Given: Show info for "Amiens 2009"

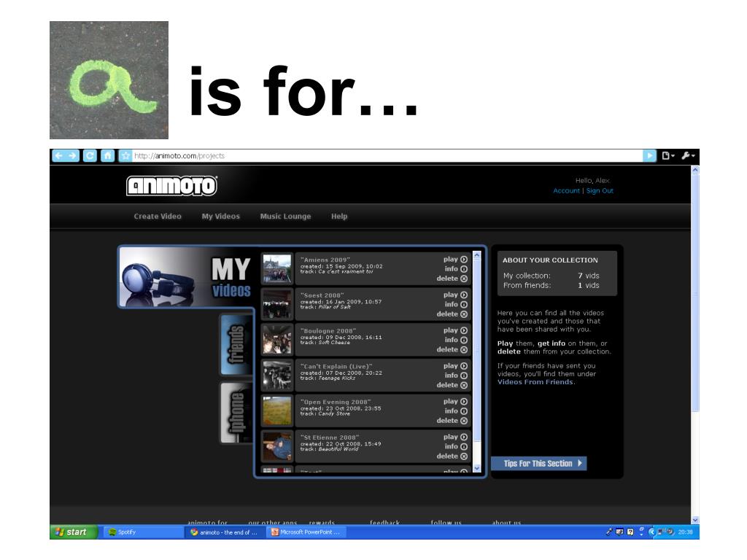Looking at the screenshot, I should click(456, 269).
